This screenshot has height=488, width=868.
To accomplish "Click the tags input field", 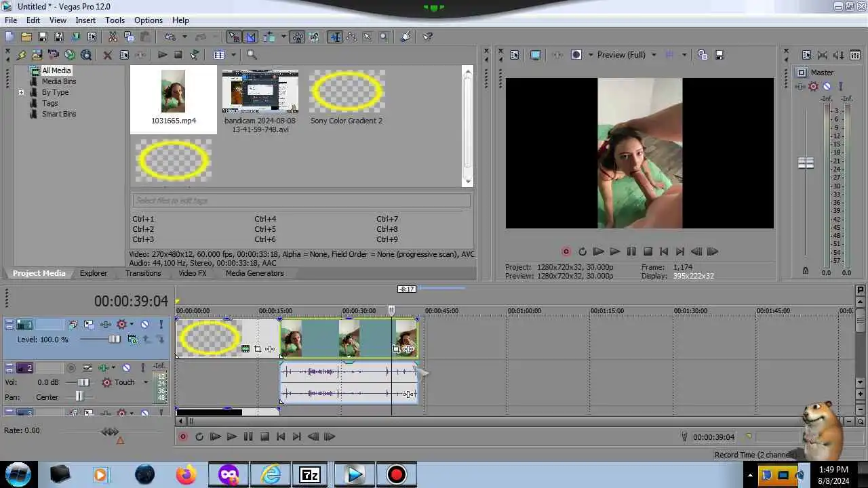I will coord(301,201).
